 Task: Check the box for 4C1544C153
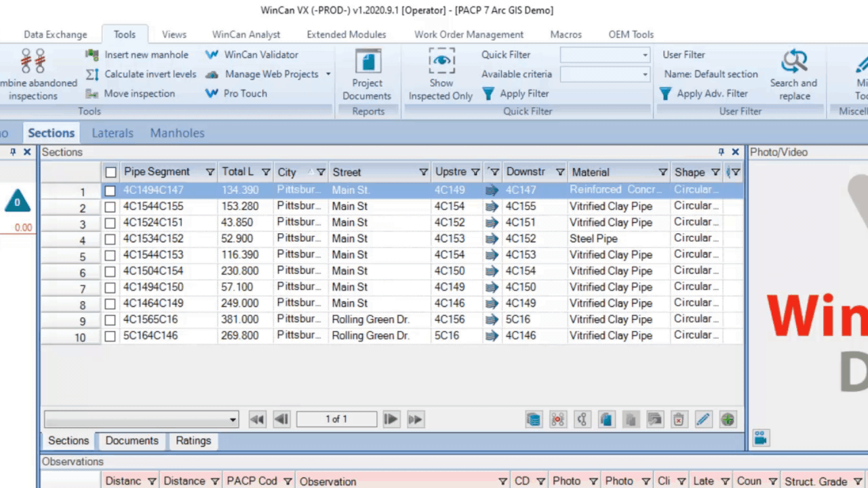110,256
